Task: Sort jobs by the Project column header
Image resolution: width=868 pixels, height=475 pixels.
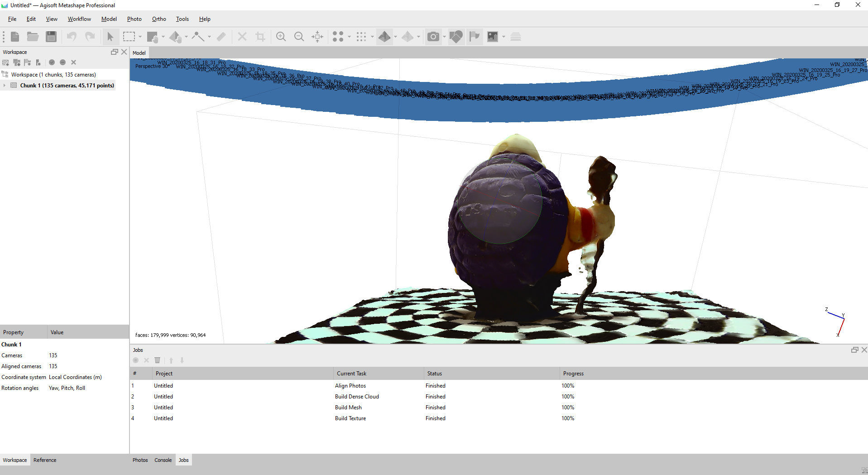Action: pos(243,374)
